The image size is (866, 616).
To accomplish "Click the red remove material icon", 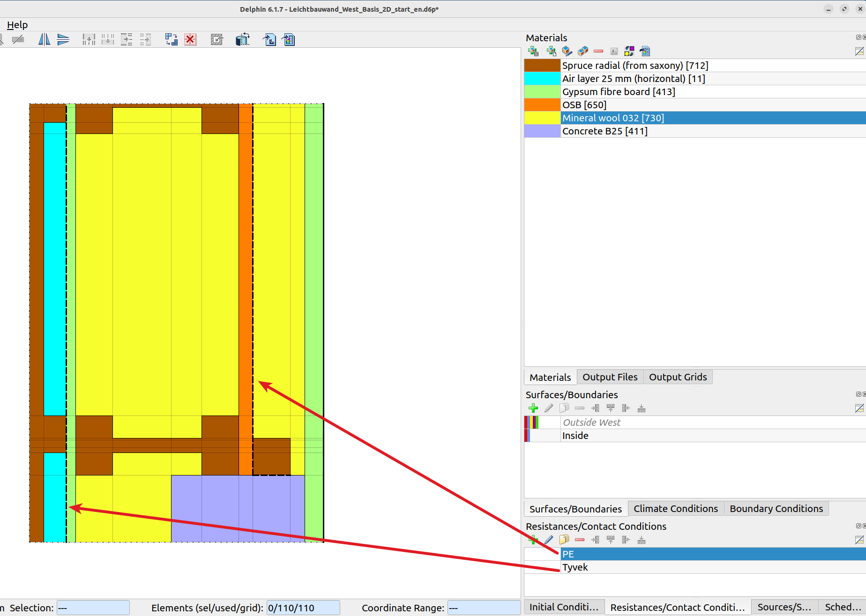I will coord(598,51).
